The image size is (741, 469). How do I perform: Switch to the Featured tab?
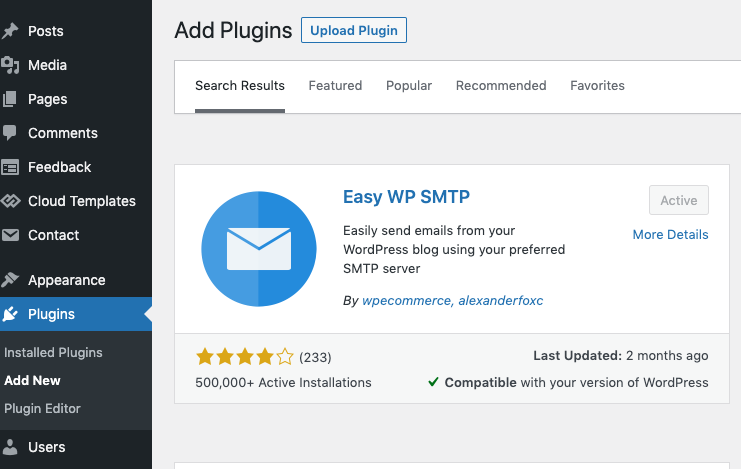[335, 86]
